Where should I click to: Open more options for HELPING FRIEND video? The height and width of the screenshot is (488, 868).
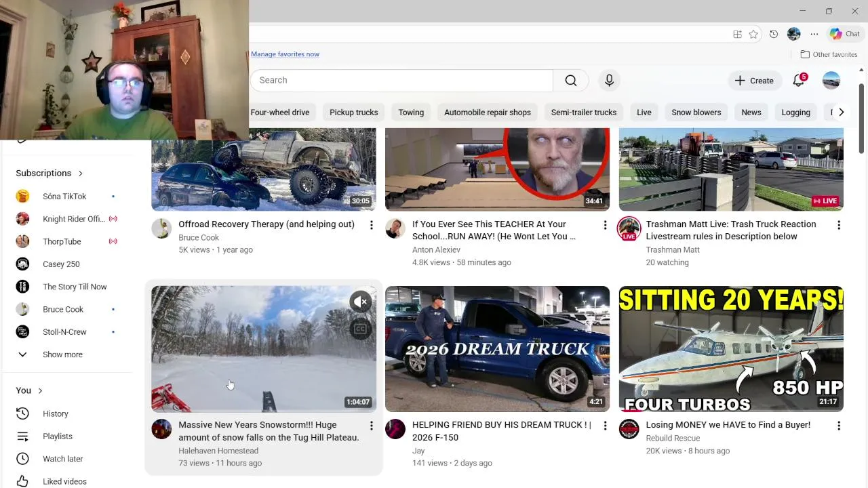coord(605,426)
